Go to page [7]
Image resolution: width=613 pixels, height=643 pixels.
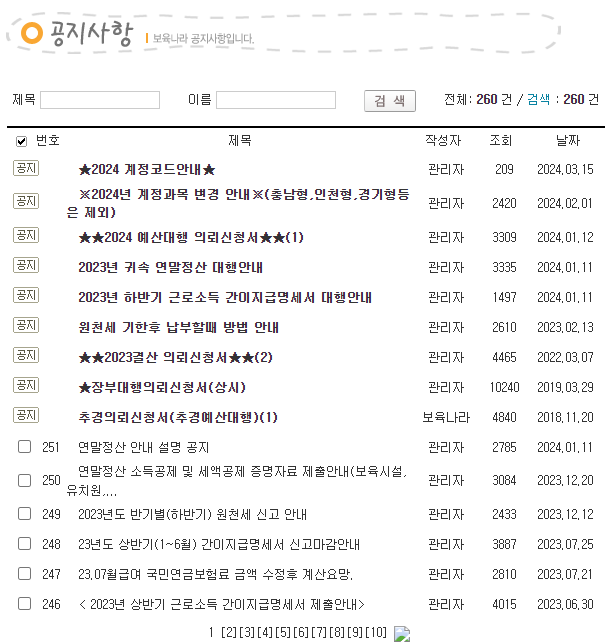click(319, 632)
